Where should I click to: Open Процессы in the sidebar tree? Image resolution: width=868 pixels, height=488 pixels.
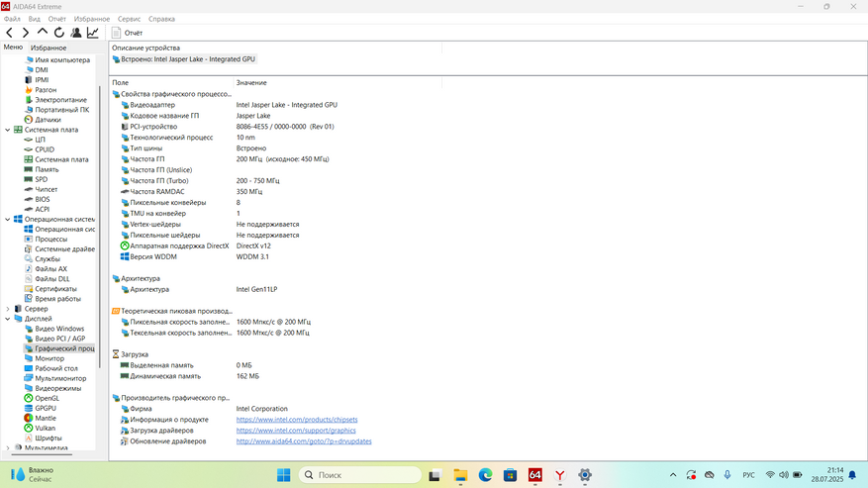point(46,240)
